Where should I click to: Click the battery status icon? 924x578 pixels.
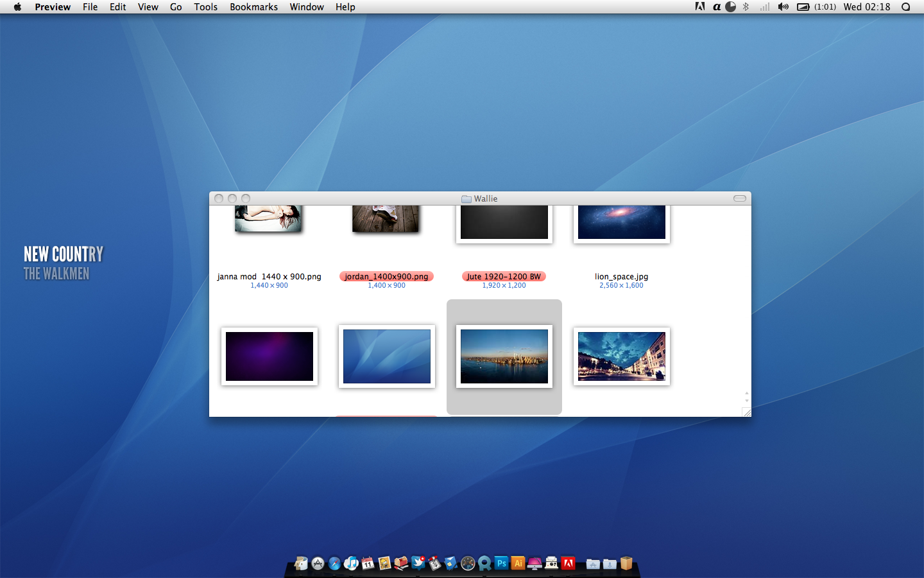point(803,6)
